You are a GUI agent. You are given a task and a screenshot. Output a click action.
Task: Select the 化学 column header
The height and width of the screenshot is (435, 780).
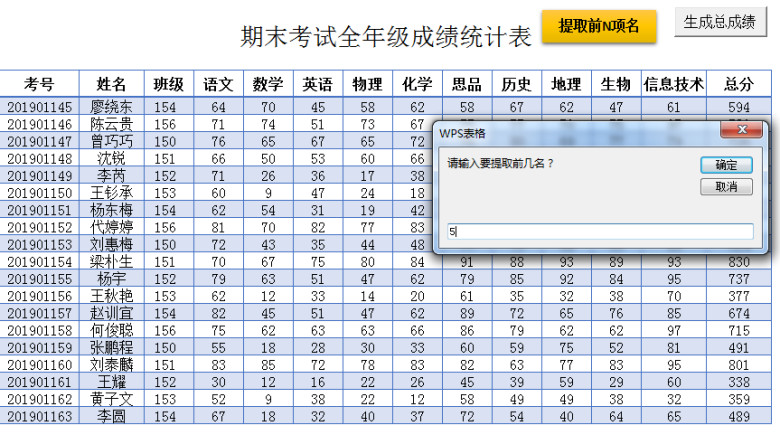417,84
